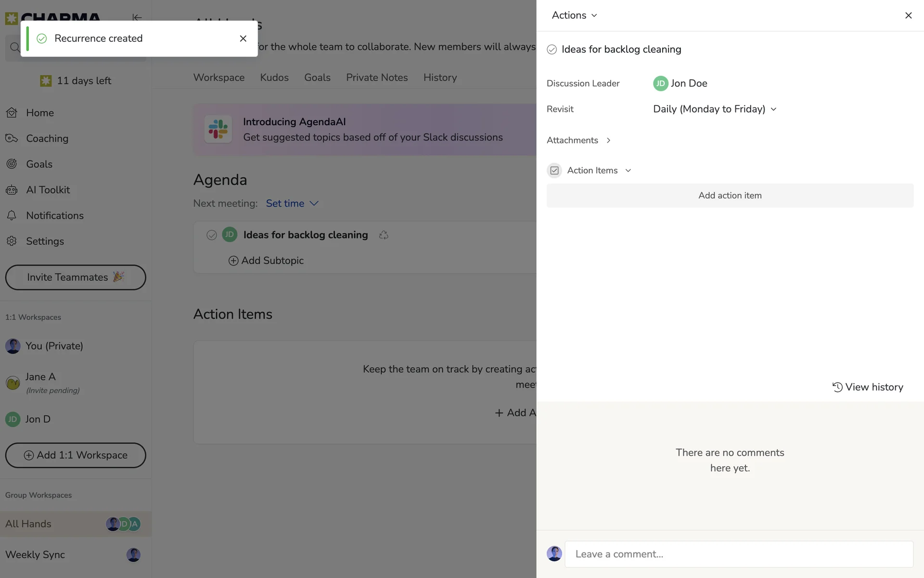
Task: Mark panel topic 'Ideas for backlog cleaning' complete
Action: click(552, 50)
